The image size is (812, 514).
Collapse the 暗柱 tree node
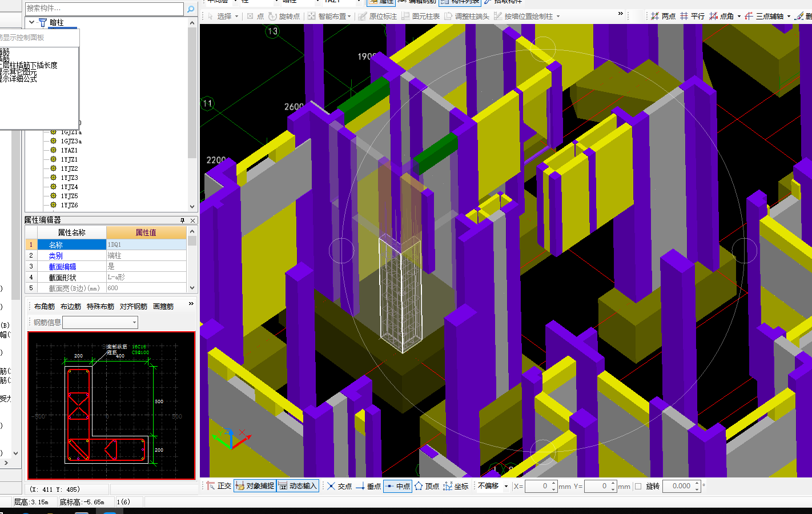point(31,22)
